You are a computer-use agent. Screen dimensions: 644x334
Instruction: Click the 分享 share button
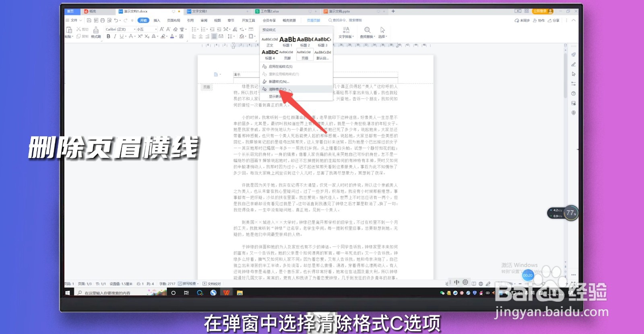(553, 20)
